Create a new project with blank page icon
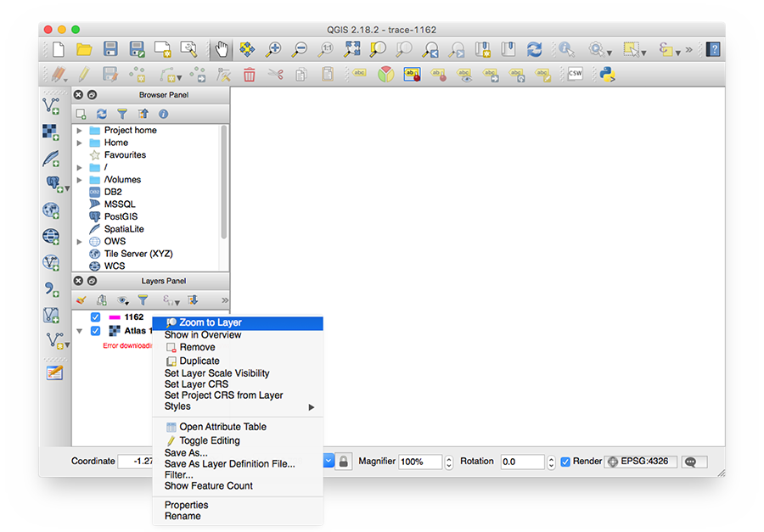This screenshot has width=764, height=532. click(59, 49)
